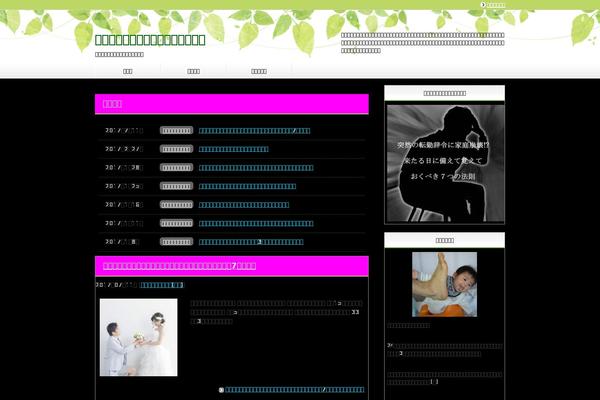Click the gray category badge in the last post row
The width and height of the screenshot is (600, 400).
click(176, 242)
